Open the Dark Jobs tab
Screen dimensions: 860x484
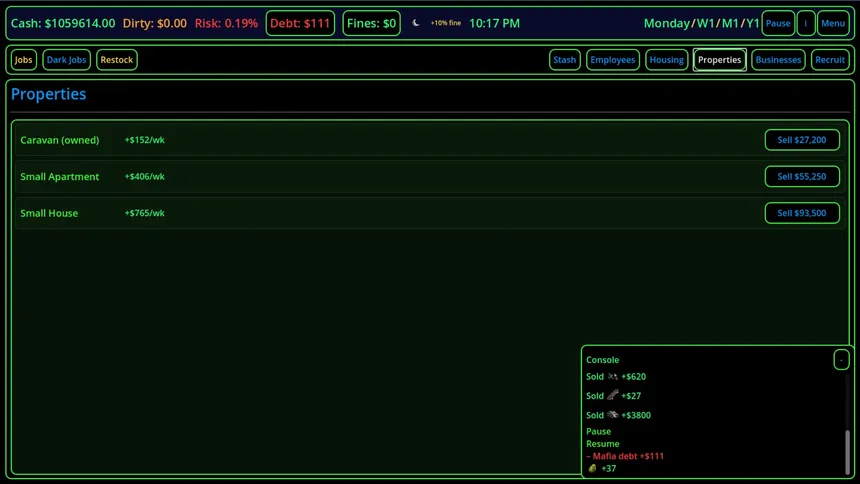pos(67,60)
